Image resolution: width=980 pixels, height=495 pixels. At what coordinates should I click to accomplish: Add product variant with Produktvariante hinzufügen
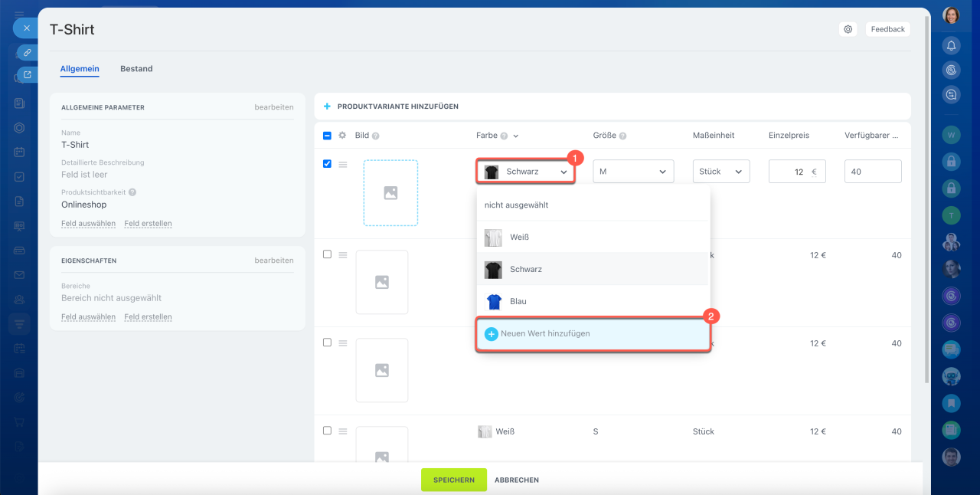(x=391, y=107)
